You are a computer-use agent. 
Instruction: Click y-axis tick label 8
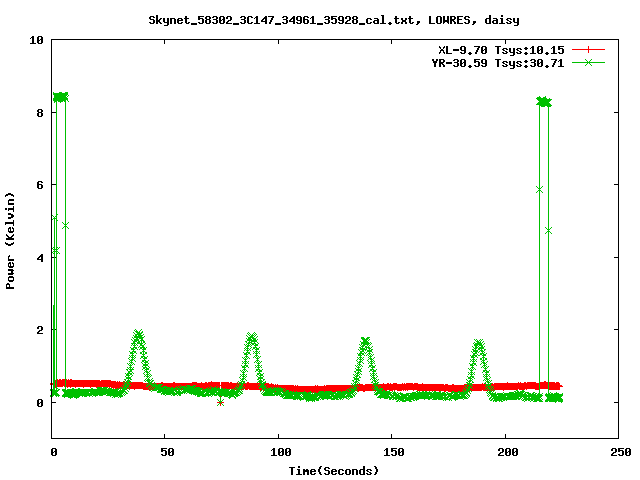click(40, 113)
